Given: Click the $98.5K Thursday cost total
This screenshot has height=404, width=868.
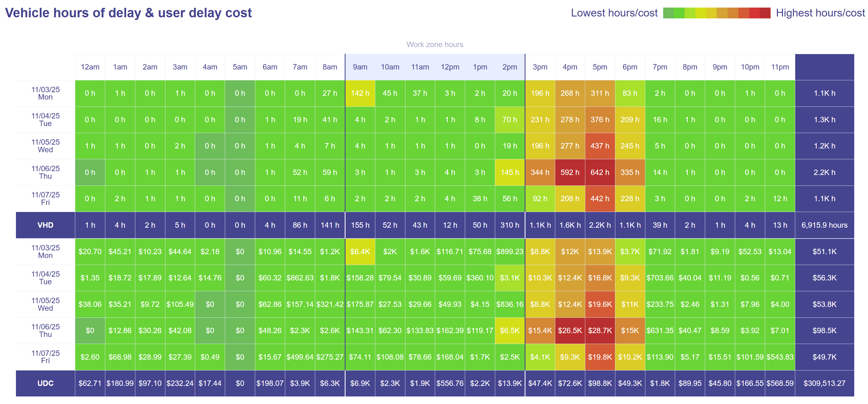Looking at the screenshot, I should [824, 331].
